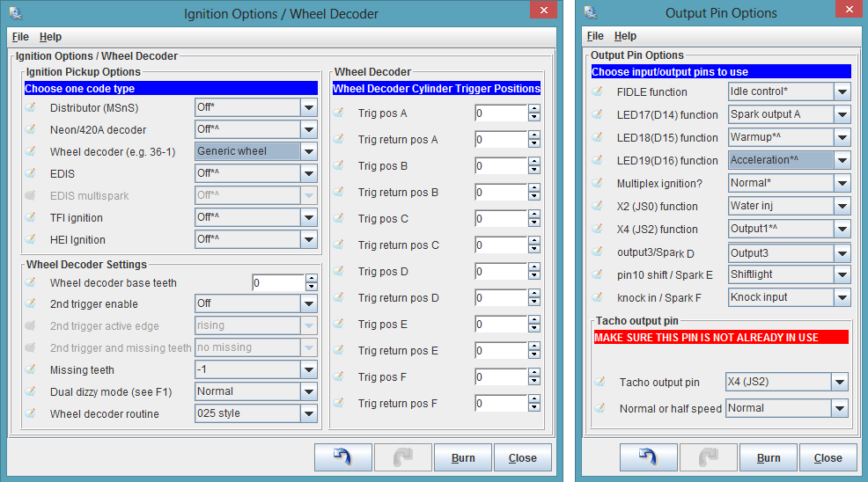This screenshot has height=482, width=868.
Task: Click the help icon beside Multiplex ignition?
Action: (598, 183)
